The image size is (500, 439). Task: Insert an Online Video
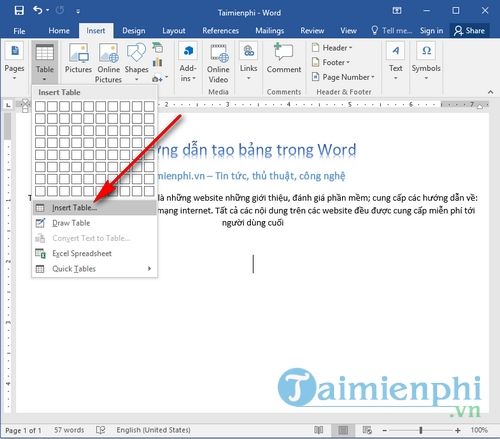(x=218, y=63)
